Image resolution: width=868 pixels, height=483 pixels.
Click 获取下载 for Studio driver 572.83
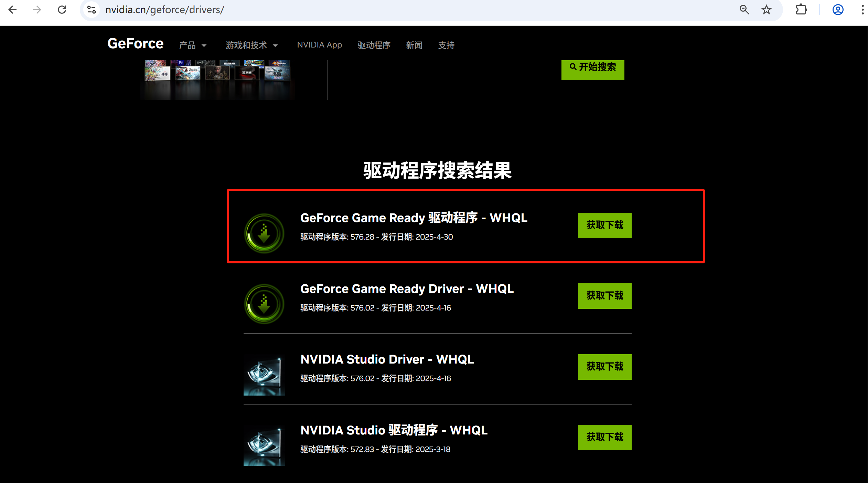[x=605, y=437]
